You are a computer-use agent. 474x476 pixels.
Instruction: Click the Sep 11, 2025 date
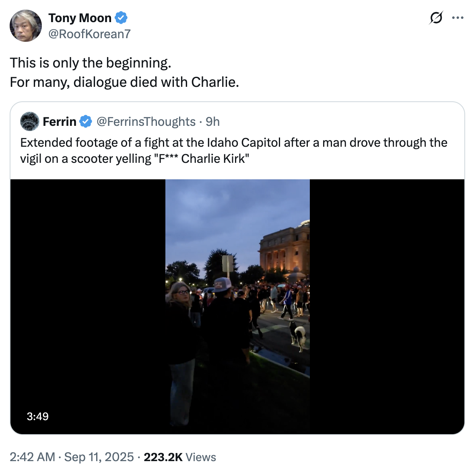coord(99,457)
